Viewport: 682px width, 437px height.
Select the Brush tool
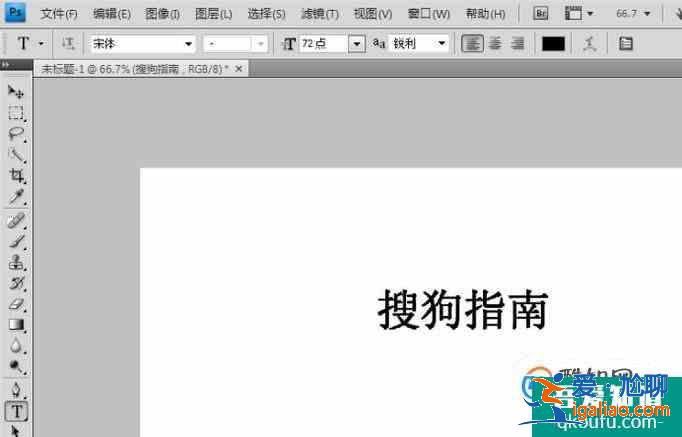[x=16, y=242]
